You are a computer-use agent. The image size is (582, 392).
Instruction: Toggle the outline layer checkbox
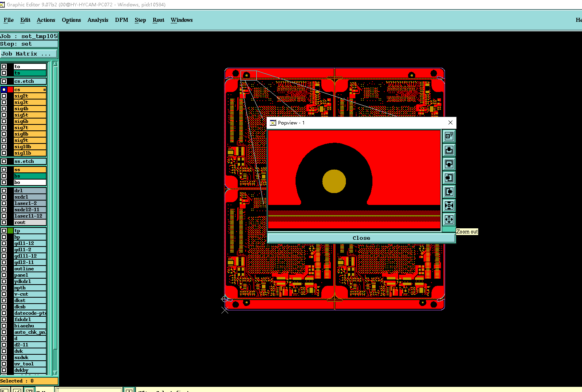(4, 269)
